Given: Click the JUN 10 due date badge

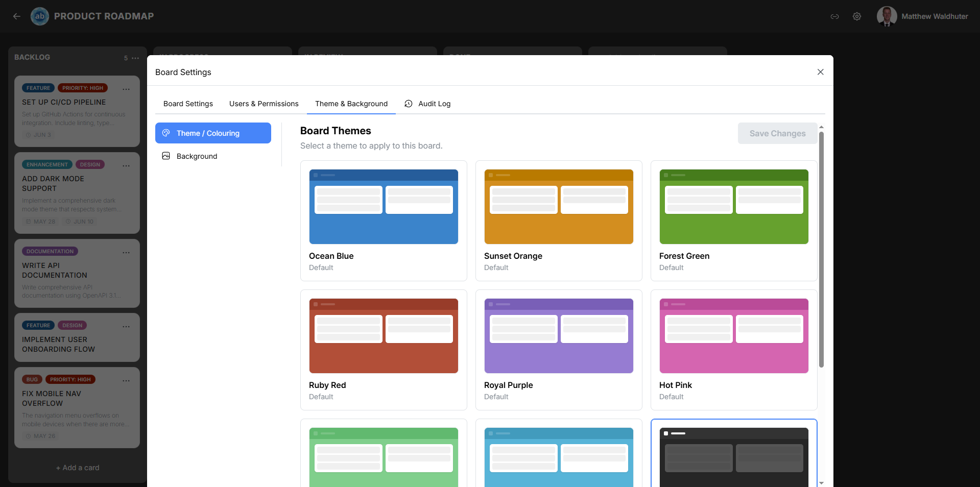Looking at the screenshot, I should click(80, 222).
